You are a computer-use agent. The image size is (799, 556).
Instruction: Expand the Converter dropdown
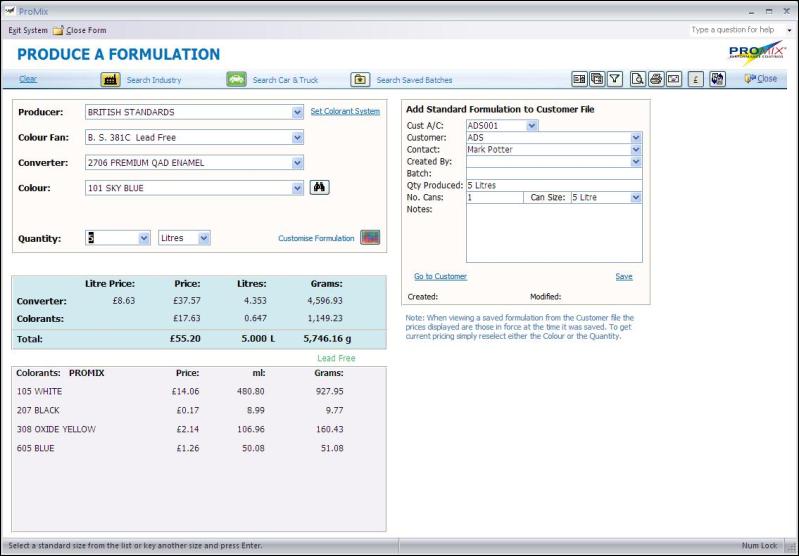click(297, 162)
